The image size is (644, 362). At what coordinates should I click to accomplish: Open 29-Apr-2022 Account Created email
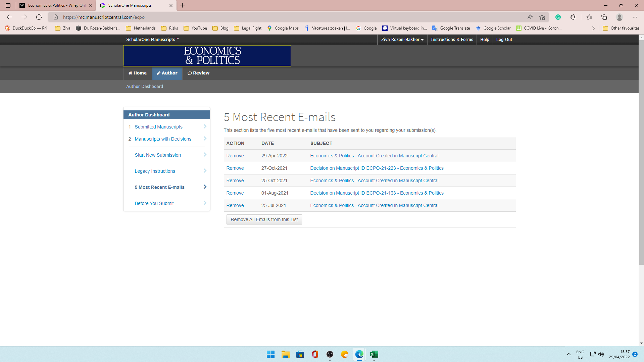point(374,156)
